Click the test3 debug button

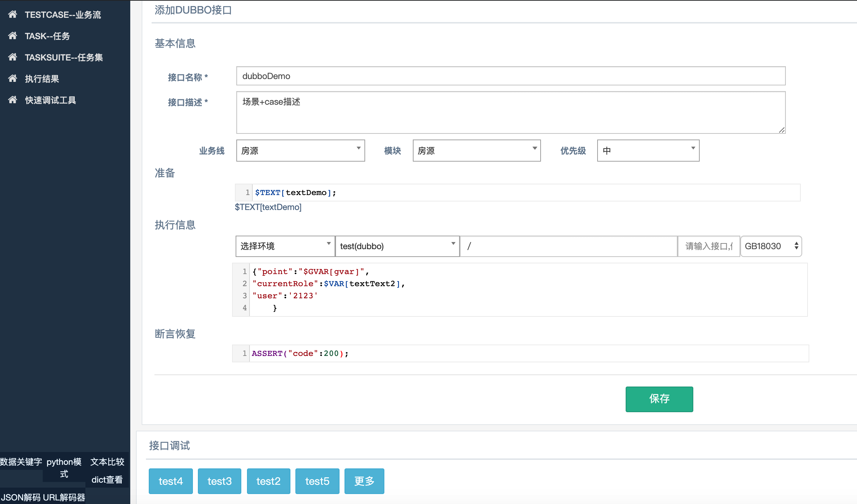[x=219, y=481]
